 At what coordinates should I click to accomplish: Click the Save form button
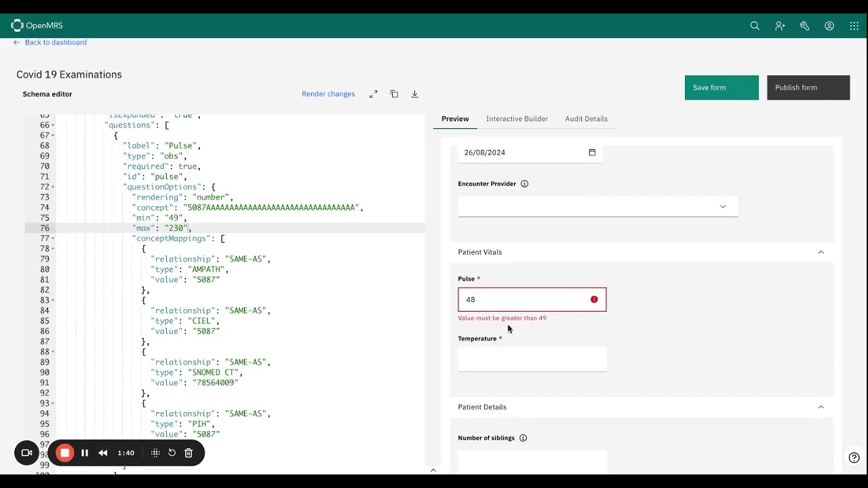722,87
